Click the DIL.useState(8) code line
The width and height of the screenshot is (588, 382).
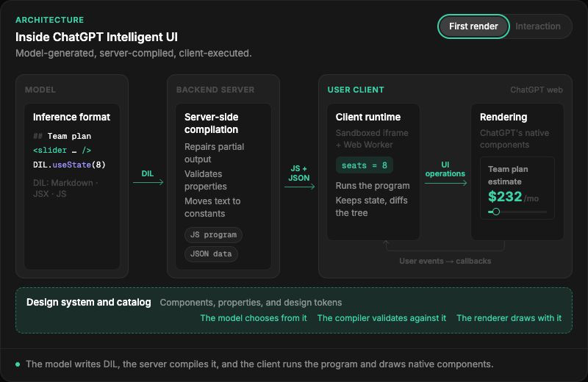[69, 165]
